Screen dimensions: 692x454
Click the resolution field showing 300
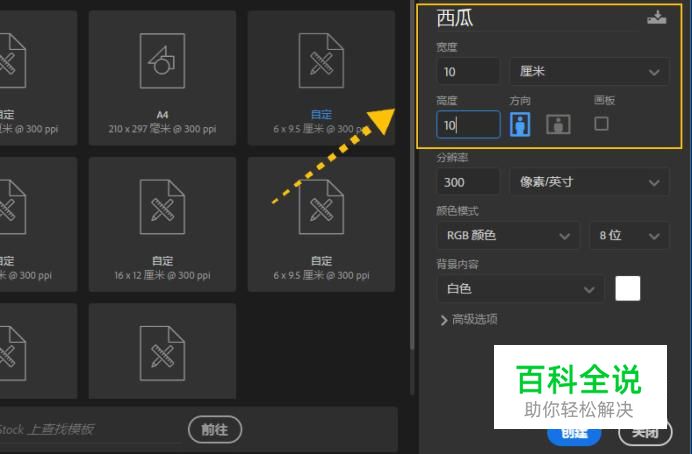pos(468,182)
